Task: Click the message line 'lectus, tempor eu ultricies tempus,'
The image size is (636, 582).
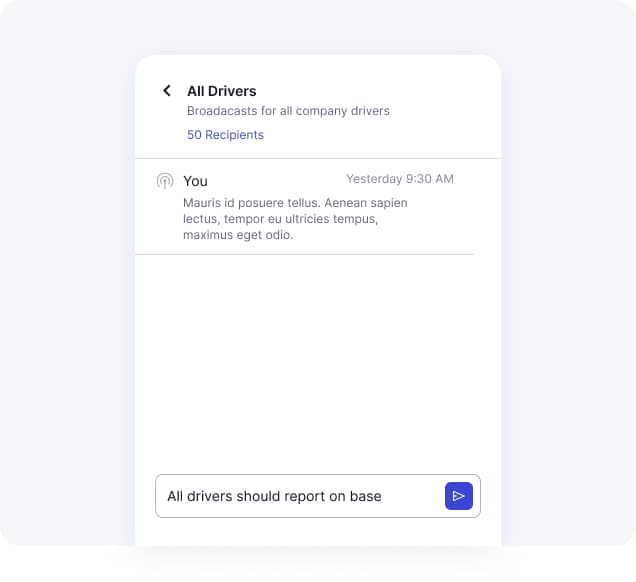Action: (281, 219)
